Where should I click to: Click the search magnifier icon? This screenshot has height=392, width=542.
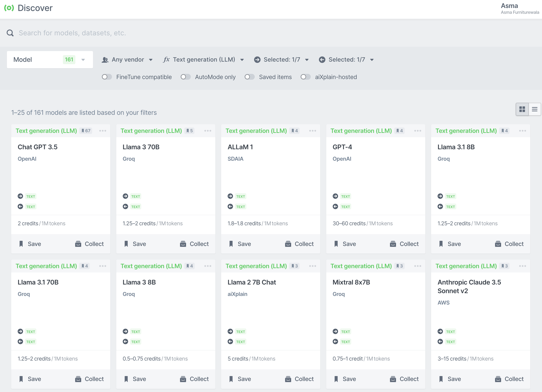(10, 33)
